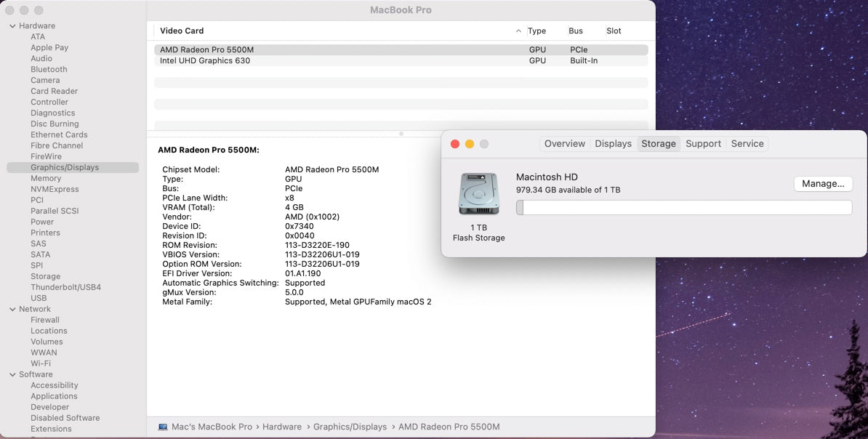The image size is (868, 439).
Task: Click the Graphics/Displays breadcrumb link
Action: 350,427
